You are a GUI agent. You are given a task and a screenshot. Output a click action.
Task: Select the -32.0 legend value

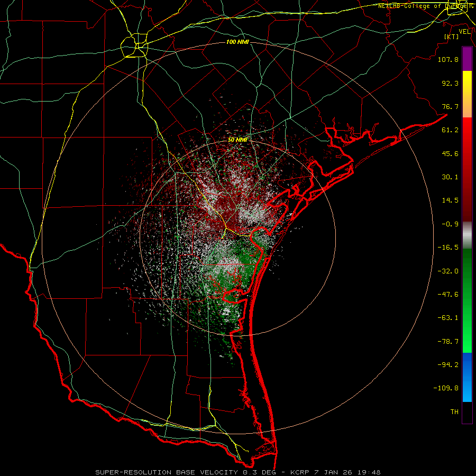pos(448,271)
